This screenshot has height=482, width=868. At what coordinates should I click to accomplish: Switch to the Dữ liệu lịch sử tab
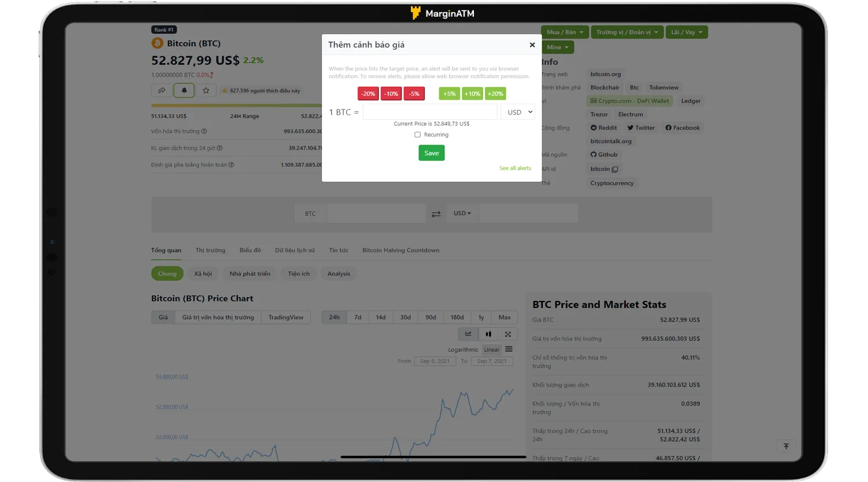tap(295, 250)
